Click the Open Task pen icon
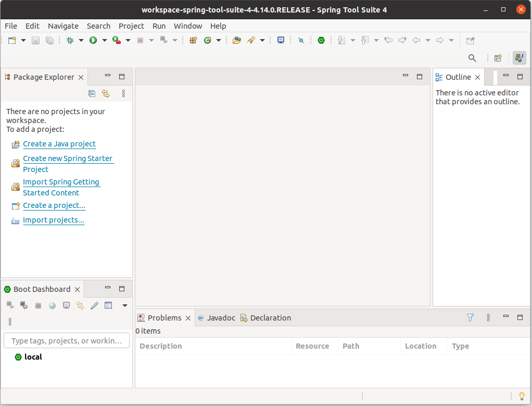The width and height of the screenshot is (532, 406). 251,41
